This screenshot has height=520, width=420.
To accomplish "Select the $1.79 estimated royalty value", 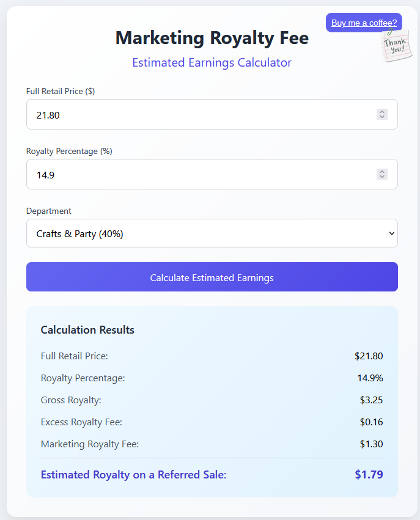I will [369, 475].
